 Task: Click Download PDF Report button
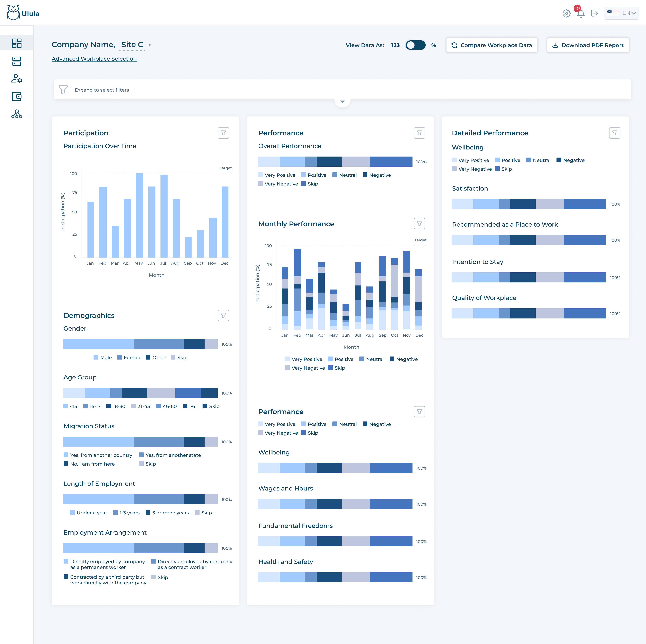[587, 45]
